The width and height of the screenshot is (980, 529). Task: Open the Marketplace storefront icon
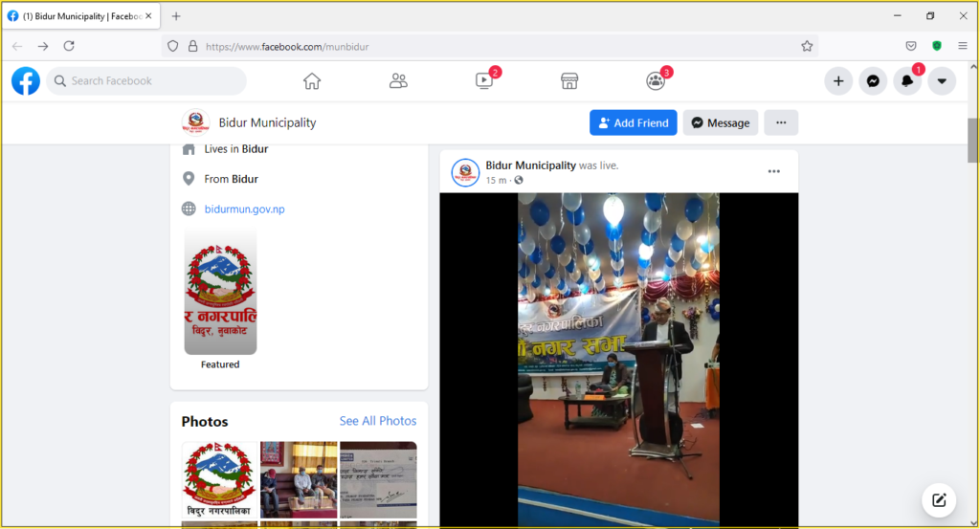(x=569, y=81)
